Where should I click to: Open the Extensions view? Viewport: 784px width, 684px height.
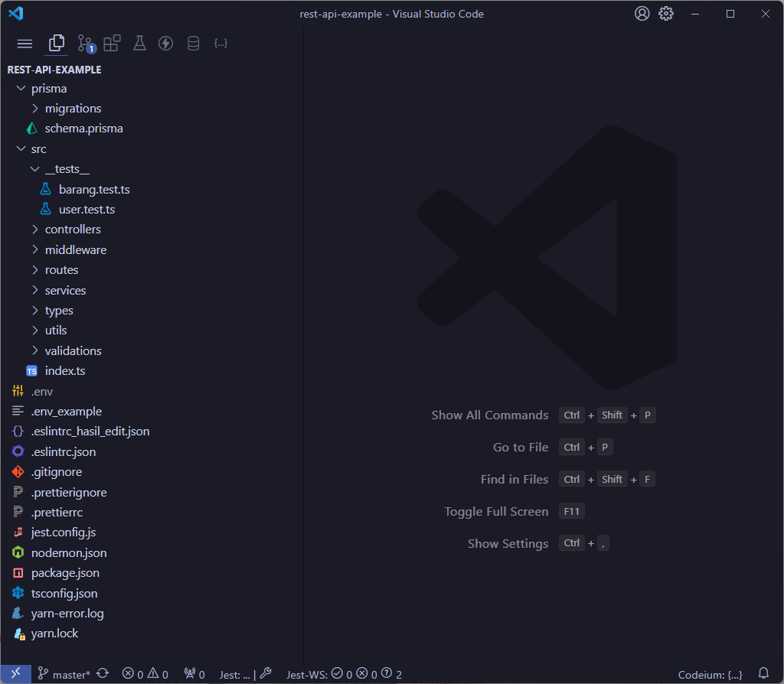click(112, 44)
